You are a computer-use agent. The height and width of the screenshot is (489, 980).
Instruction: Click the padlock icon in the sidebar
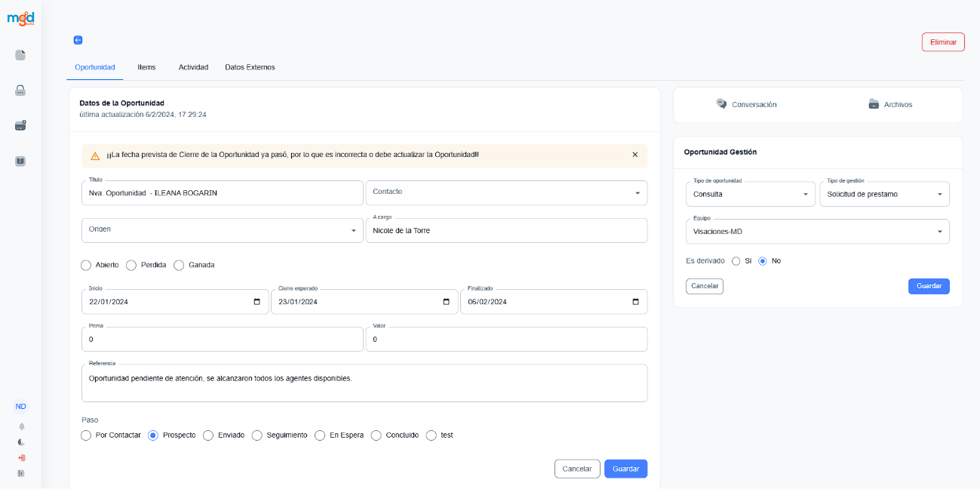point(20,91)
